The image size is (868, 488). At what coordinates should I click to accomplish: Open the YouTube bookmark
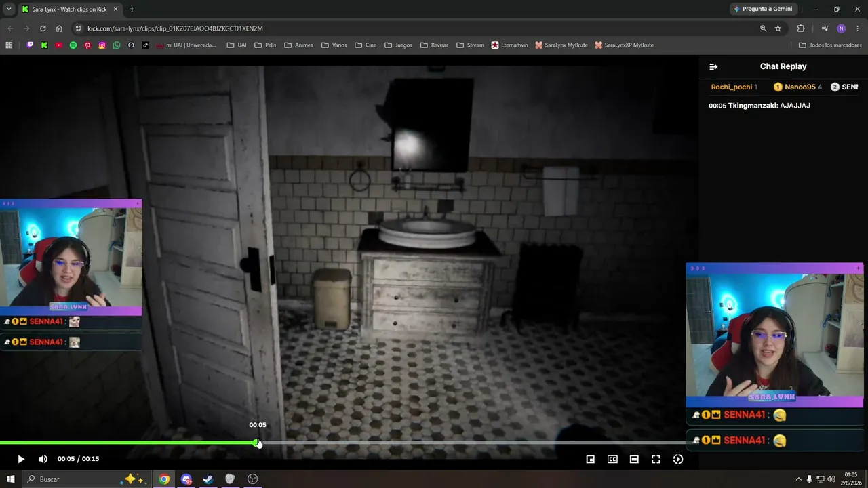pyautogui.click(x=59, y=45)
